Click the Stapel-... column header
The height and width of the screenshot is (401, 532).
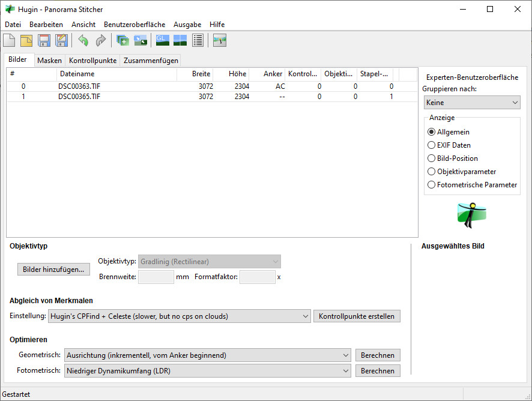click(375, 74)
